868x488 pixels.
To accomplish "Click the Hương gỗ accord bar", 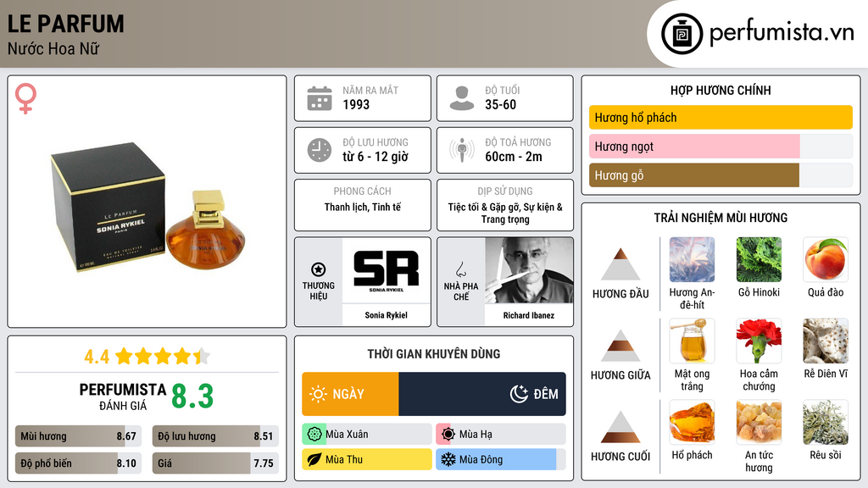I will tap(721, 175).
